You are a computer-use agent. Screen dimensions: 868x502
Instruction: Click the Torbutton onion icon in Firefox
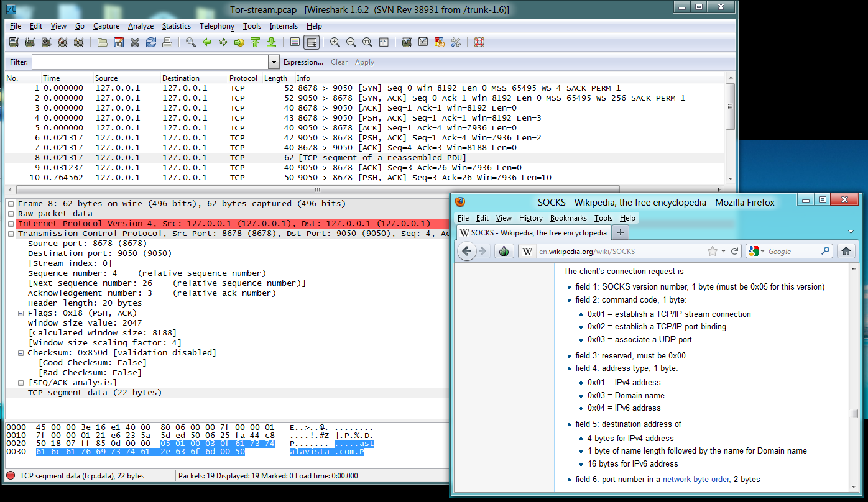(504, 251)
